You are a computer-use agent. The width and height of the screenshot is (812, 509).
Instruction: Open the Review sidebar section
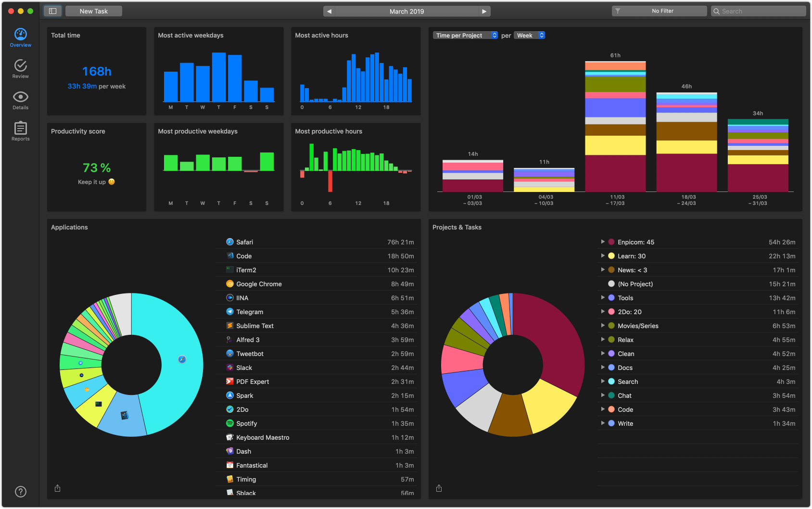(20, 69)
